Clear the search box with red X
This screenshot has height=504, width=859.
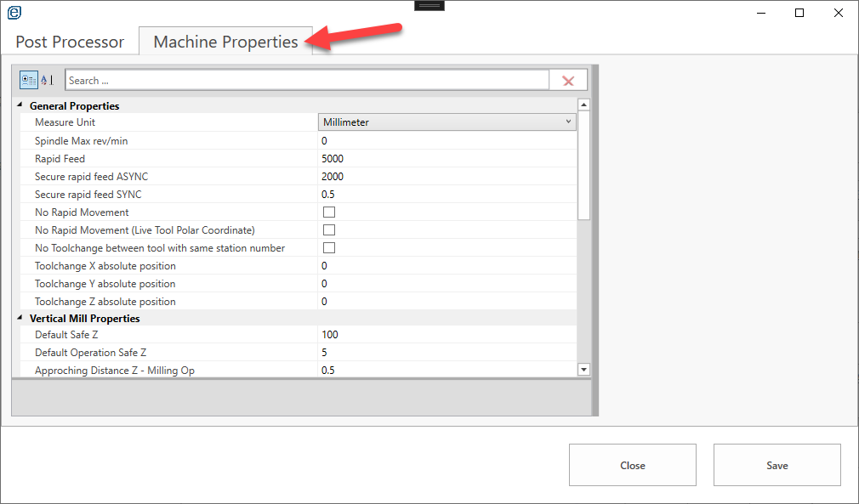click(x=568, y=81)
